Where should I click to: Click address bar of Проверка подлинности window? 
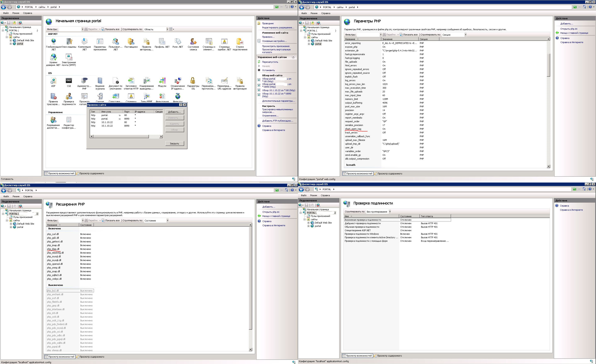(x=443, y=189)
